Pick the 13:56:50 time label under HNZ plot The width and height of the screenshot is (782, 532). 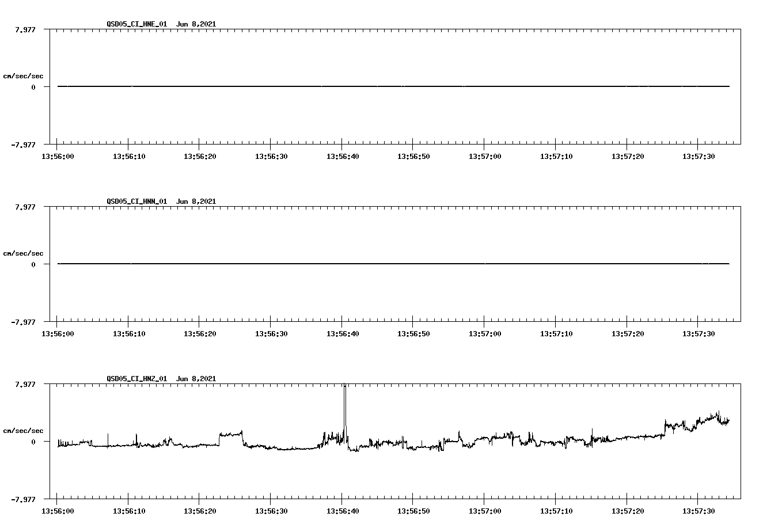click(413, 511)
